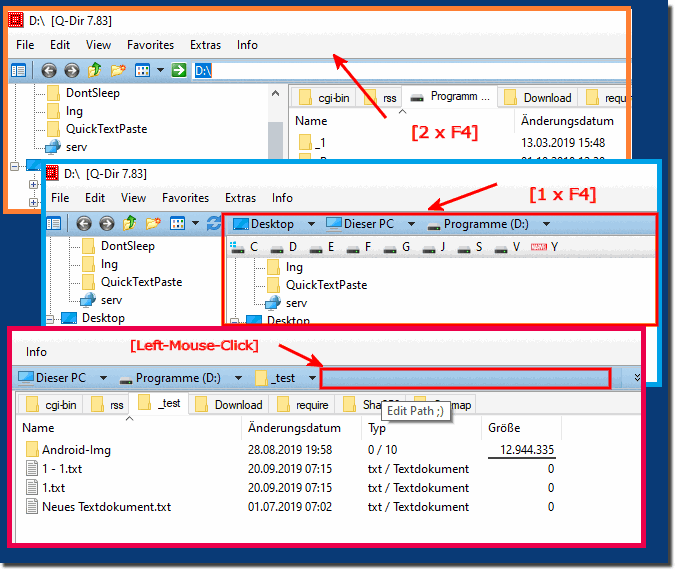Select drive D in the drive bar
675x570 pixels.
point(284,247)
